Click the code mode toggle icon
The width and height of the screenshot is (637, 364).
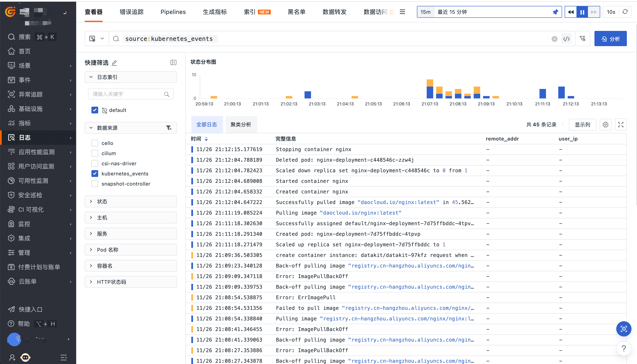point(567,39)
